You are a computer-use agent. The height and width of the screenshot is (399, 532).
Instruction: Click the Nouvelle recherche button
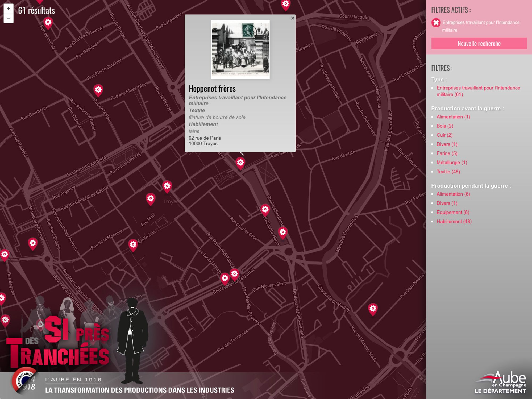[479, 43]
